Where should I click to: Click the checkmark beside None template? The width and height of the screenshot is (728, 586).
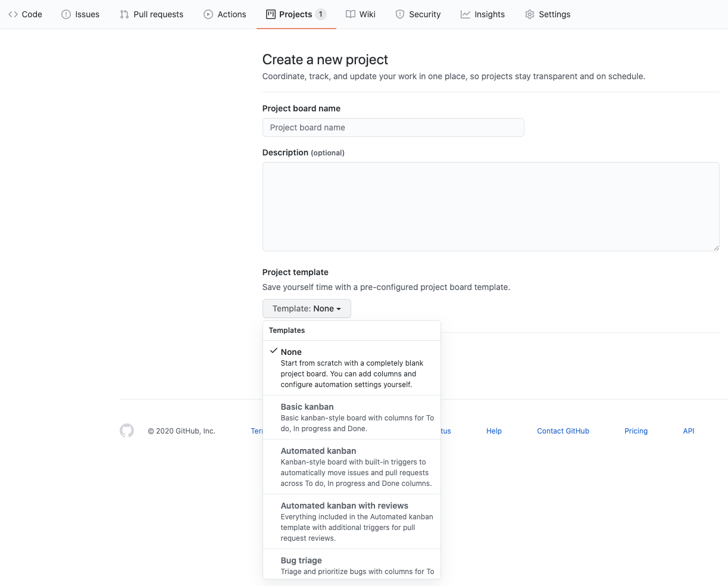tap(274, 351)
